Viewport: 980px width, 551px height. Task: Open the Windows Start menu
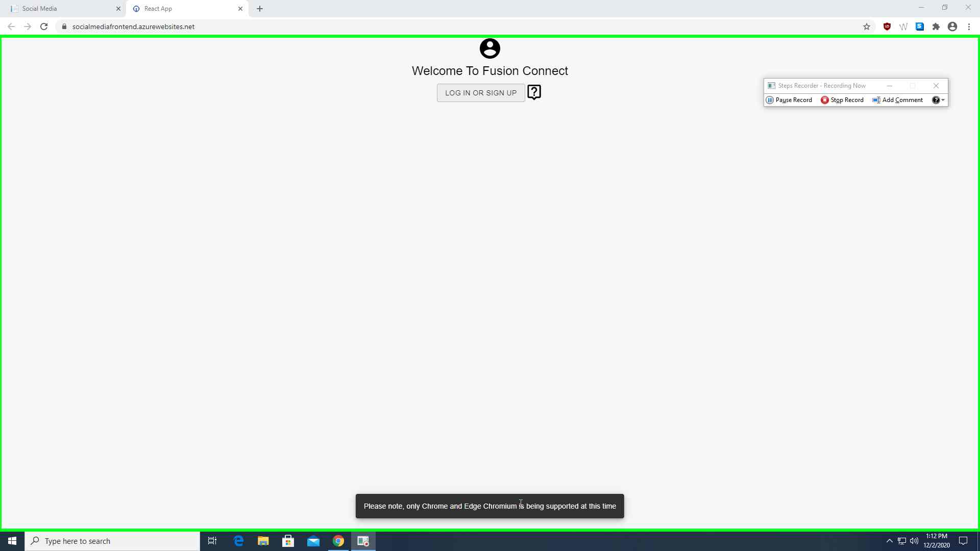point(12,541)
